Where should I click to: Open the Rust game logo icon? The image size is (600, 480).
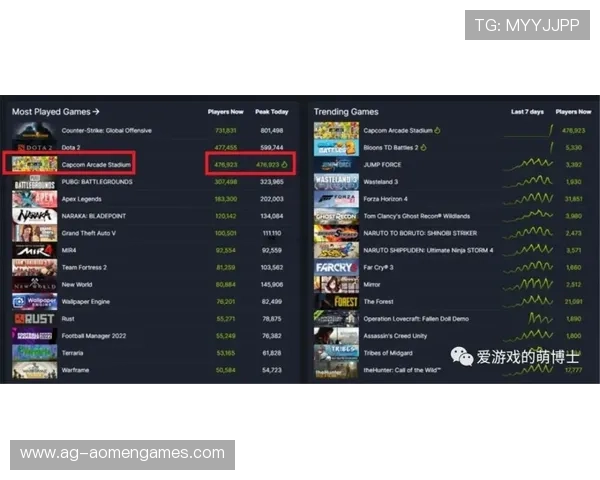[x=34, y=318]
